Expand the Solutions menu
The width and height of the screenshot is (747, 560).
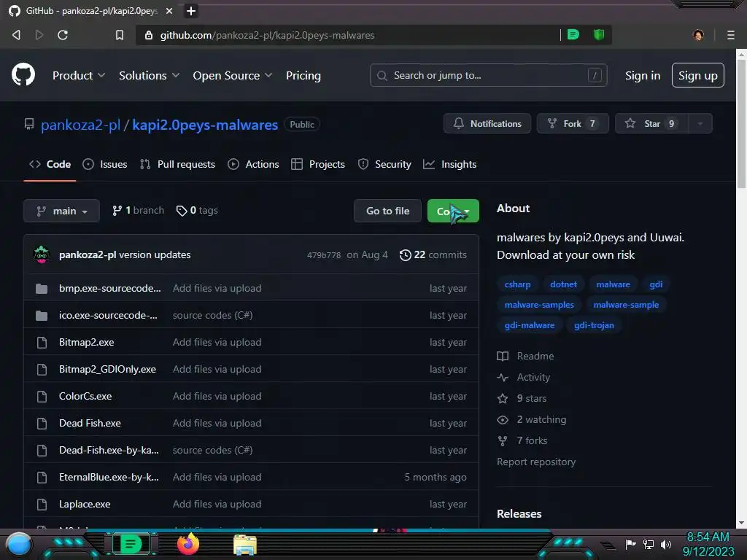(149, 75)
